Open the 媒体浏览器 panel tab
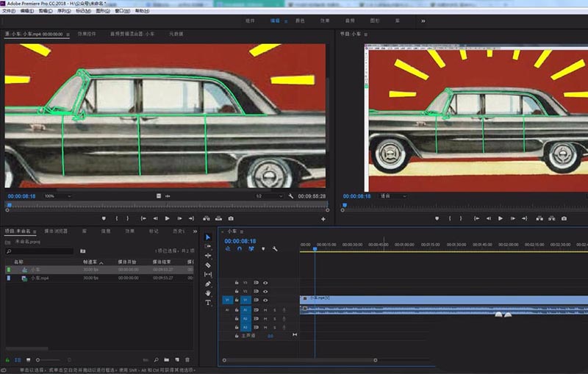This screenshot has height=374, width=588. pyautogui.click(x=56, y=231)
